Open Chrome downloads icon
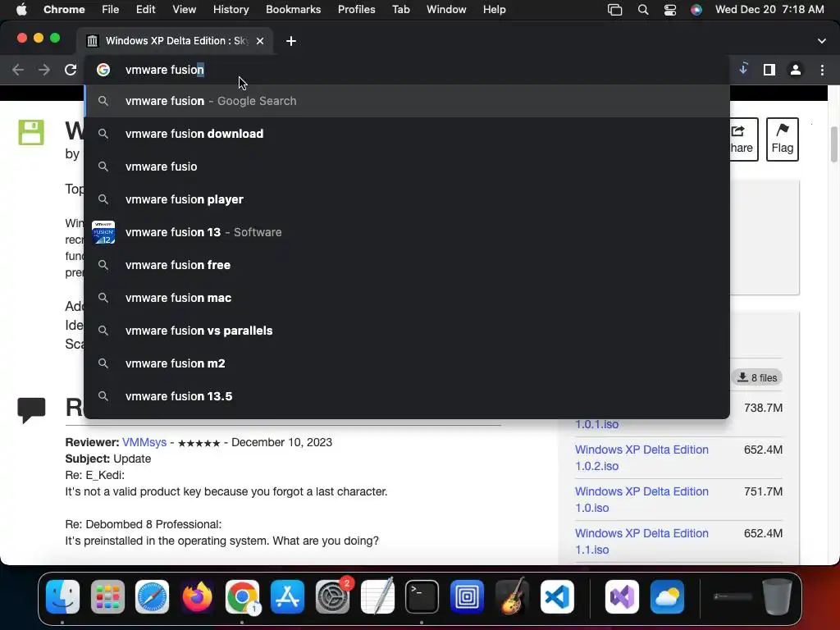Screen dimensions: 840x630 pos(743,69)
